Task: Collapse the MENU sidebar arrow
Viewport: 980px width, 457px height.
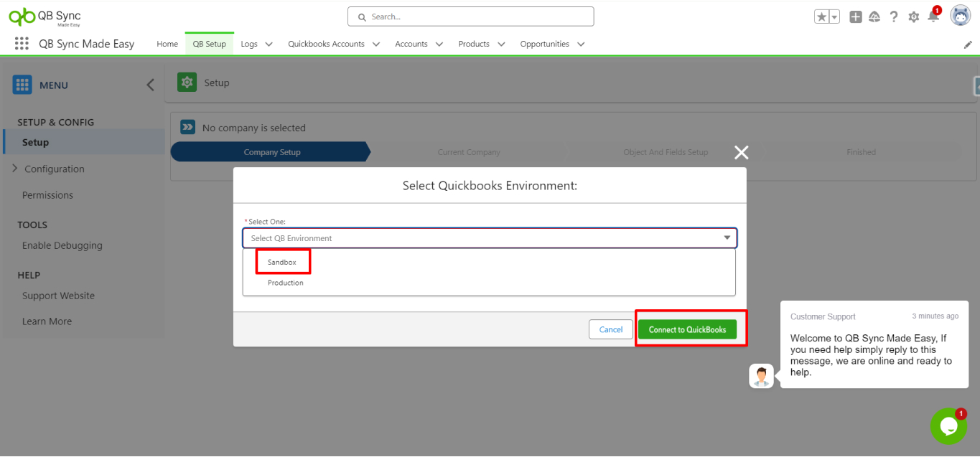Action: 150,85
